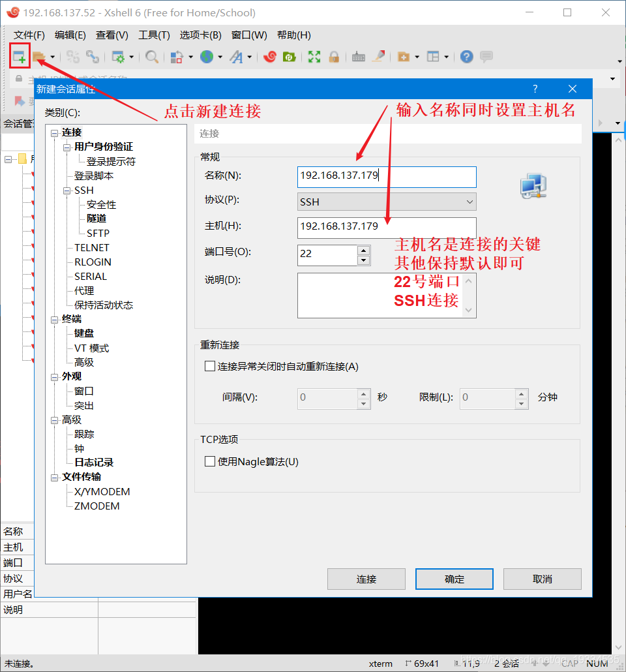Select TELNET in the category tree

click(92, 248)
